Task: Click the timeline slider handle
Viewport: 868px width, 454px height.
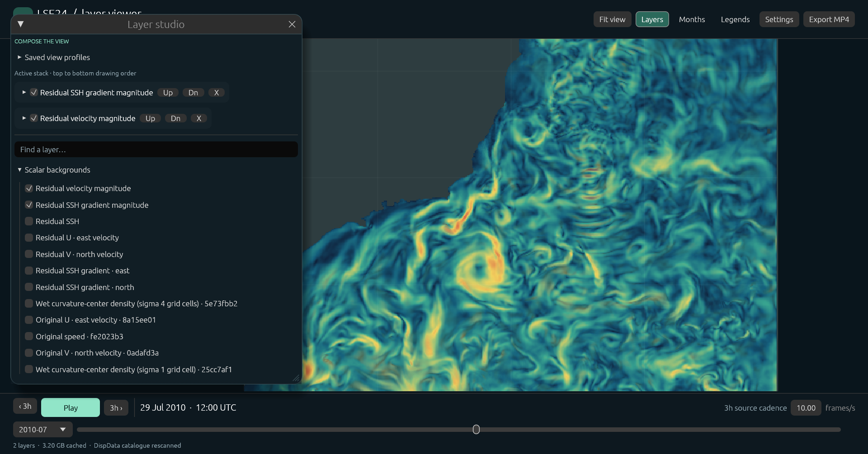Action: pos(476,430)
